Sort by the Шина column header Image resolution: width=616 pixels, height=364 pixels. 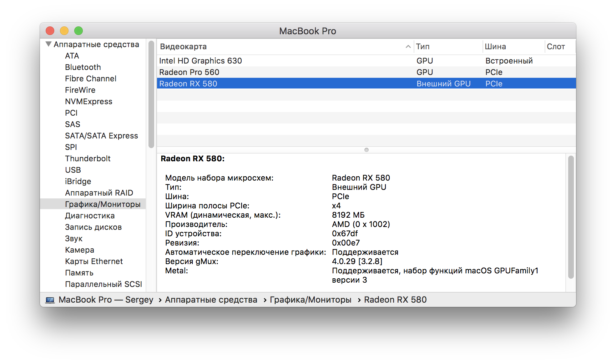tap(495, 47)
